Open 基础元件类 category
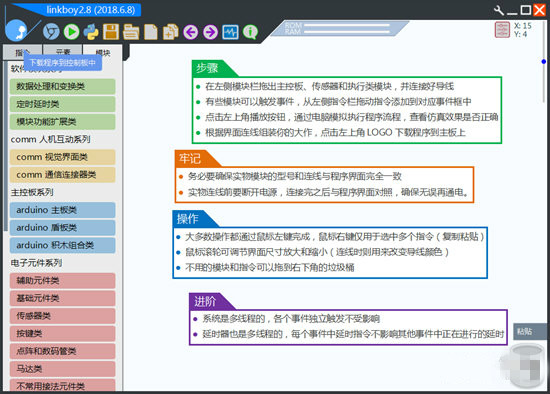Screen dimensions: 550x394 [62, 298]
